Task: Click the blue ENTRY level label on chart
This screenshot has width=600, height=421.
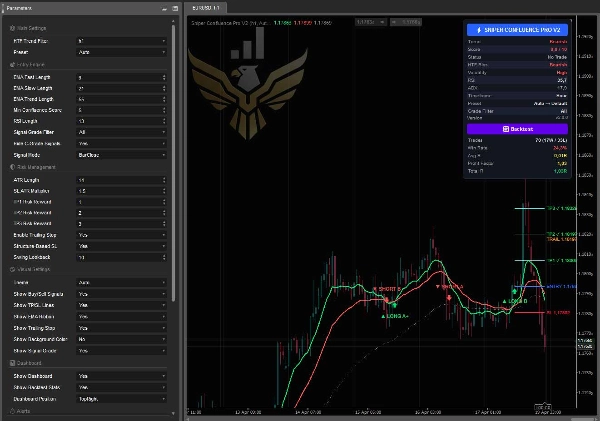Action: click(x=561, y=286)
